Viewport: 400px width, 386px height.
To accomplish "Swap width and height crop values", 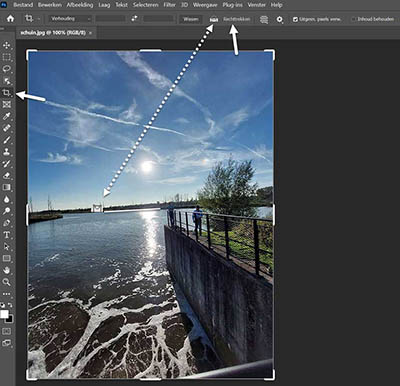I will click(134, 19).
